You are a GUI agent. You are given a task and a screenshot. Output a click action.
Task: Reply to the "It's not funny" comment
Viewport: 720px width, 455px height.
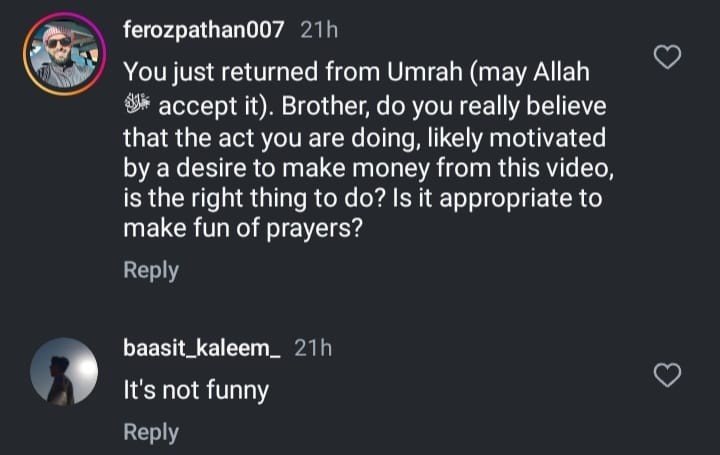[x=151, y=432]
